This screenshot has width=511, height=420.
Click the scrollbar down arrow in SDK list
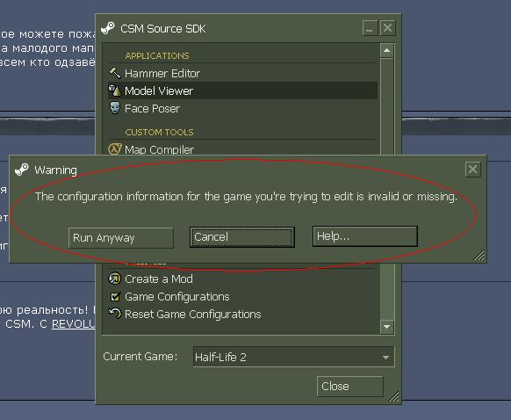point(387,326)
